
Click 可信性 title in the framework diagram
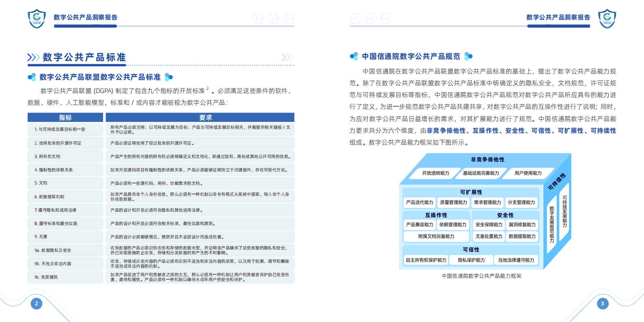pos(471,250)
